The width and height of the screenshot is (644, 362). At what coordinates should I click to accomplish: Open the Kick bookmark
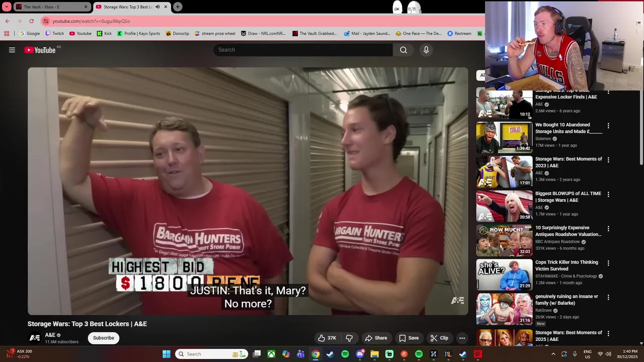(104, 34)
